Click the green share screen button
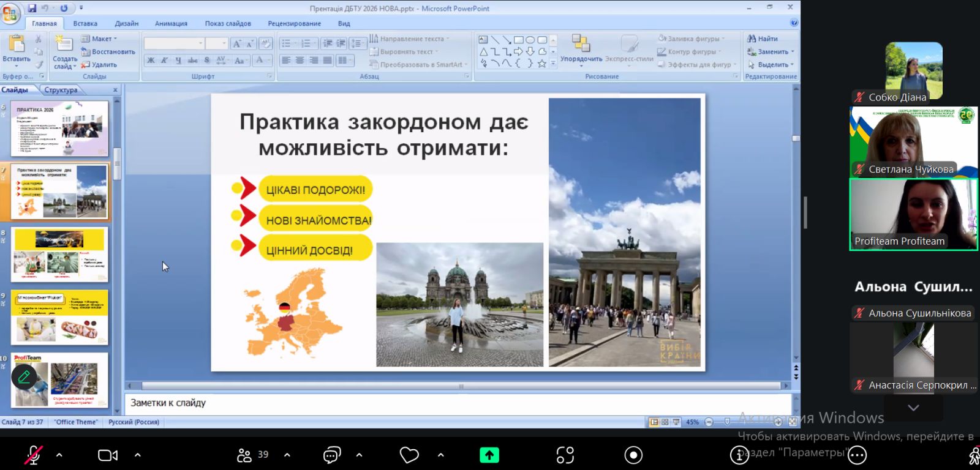The height and width of the screenshot is (470, 980). coord(489,455)
